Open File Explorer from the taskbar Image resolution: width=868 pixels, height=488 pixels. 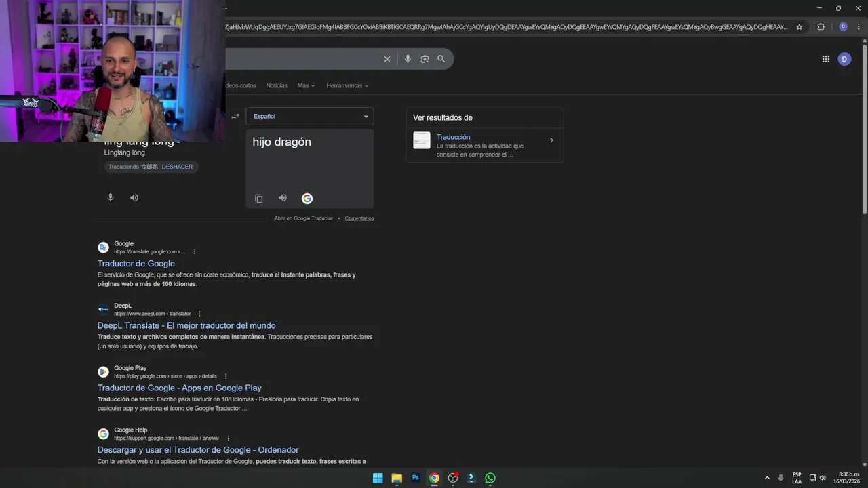pos(397,478)
